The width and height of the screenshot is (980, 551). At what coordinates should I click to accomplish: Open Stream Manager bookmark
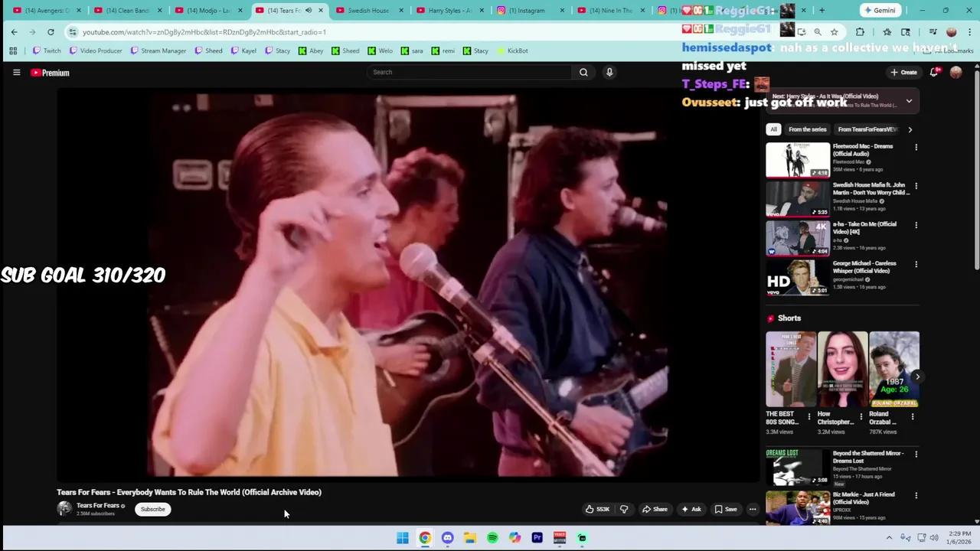tap(158, 51)
